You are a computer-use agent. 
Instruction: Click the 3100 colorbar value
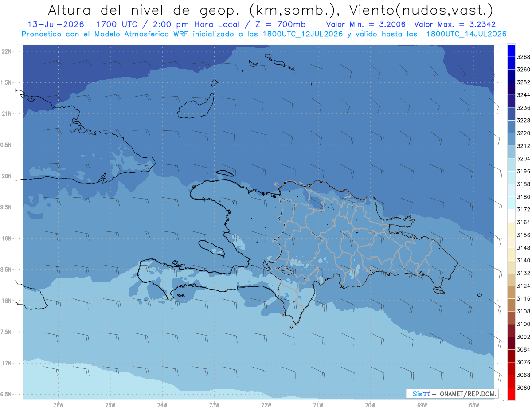pyautogui.click(x=523, y=324)
